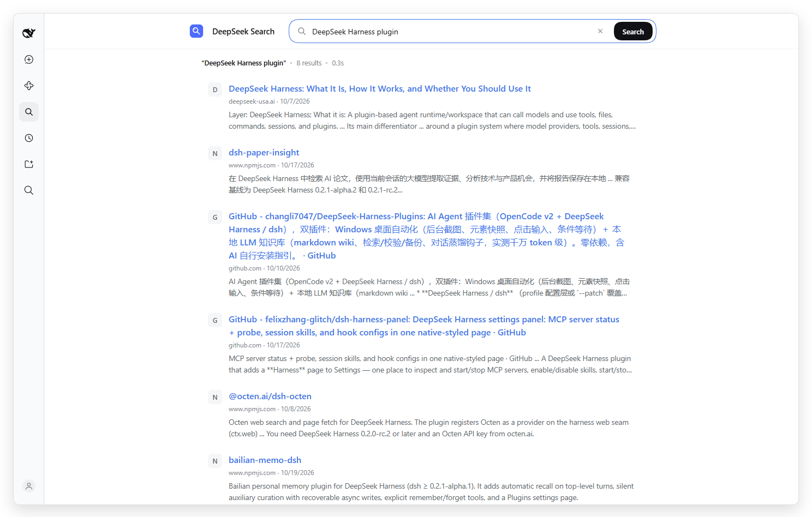Viewport: 812px width, 517px height.
Task: Click the N favicon beside @octen.ai/dsh-octen
Action: [x=215, y=398]
